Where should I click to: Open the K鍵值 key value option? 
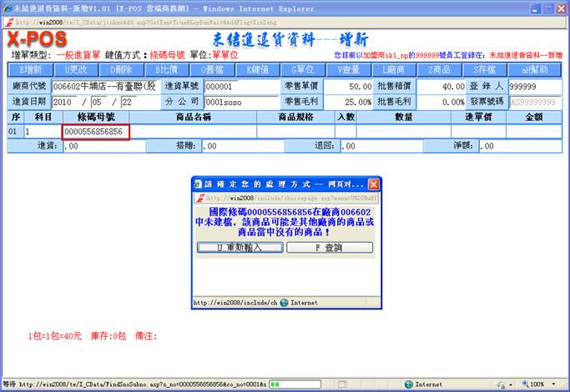coord(257,69)
